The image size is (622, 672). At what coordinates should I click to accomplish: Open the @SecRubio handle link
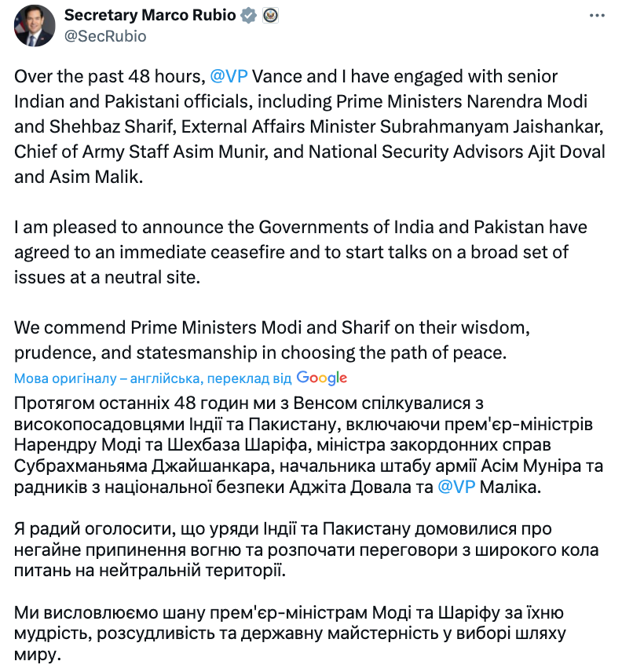click(x=105, y=36)
